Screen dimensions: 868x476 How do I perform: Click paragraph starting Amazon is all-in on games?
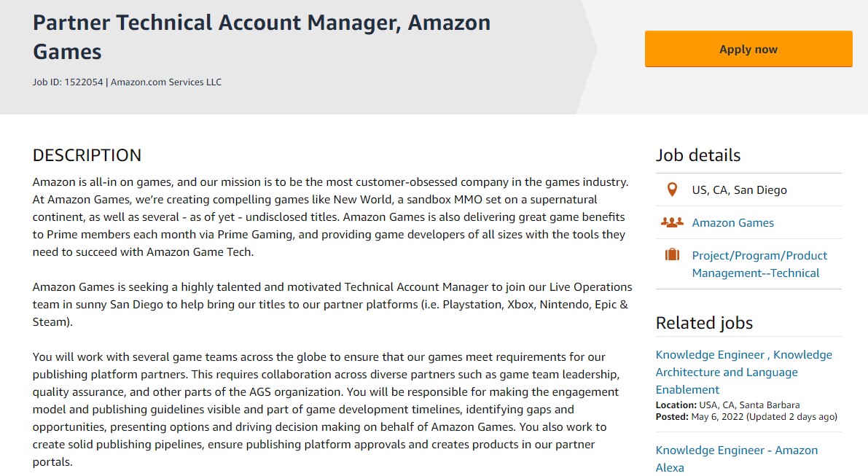[x=330, y=217]
